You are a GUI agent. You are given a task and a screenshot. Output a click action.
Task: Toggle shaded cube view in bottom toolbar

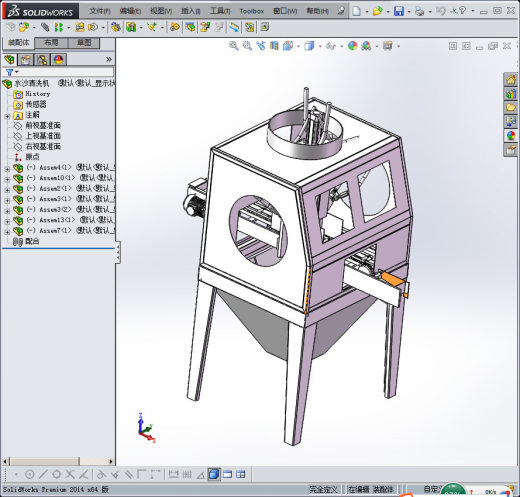[x=214, y=474]
